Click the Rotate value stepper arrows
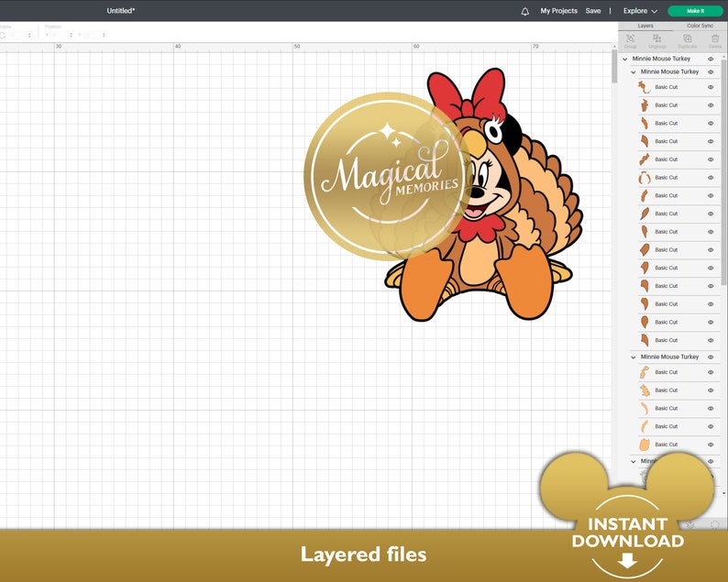Screen dimensions: 728x582 coord(29,35)
